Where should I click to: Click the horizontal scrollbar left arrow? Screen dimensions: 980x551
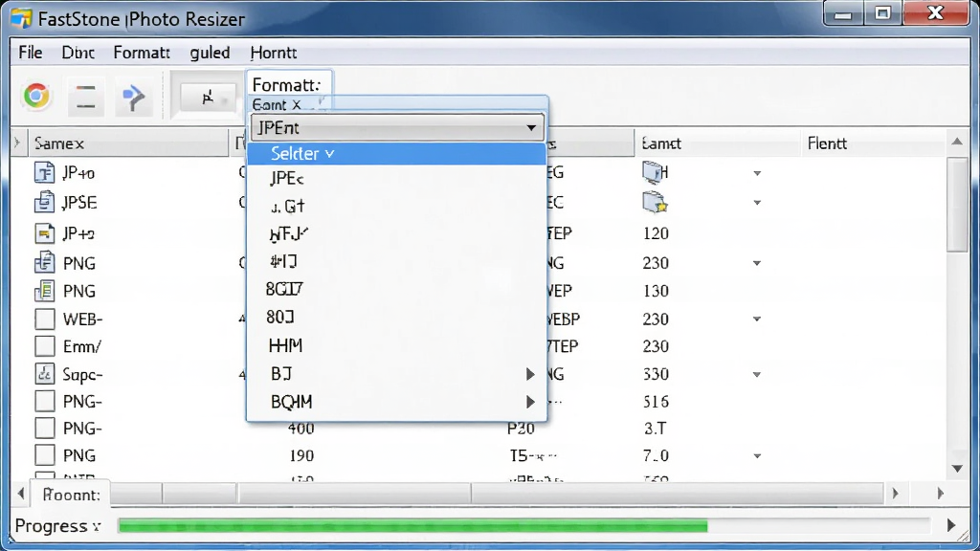click(x=21, y=494)
